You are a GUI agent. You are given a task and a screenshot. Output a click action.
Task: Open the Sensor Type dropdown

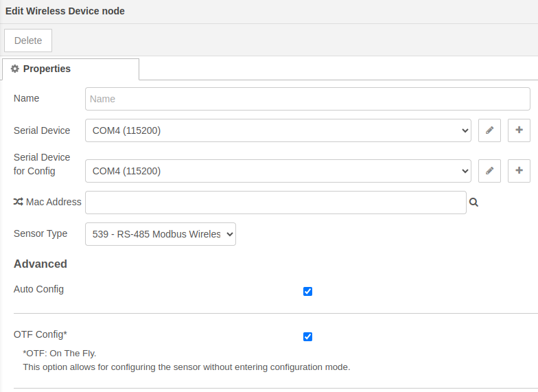point(161,234)
